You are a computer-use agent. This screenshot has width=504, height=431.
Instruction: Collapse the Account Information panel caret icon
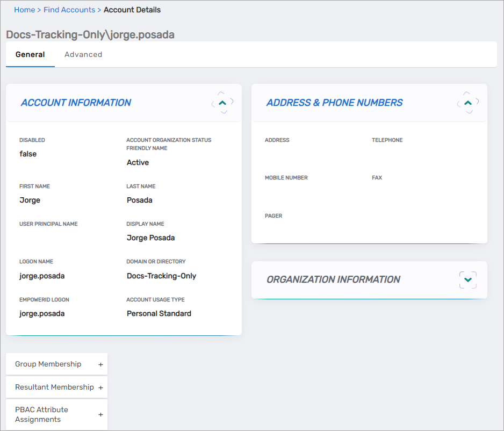(222, 102)
